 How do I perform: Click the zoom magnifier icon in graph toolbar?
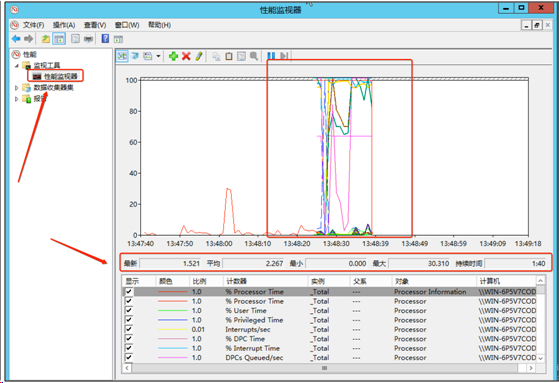254,56
